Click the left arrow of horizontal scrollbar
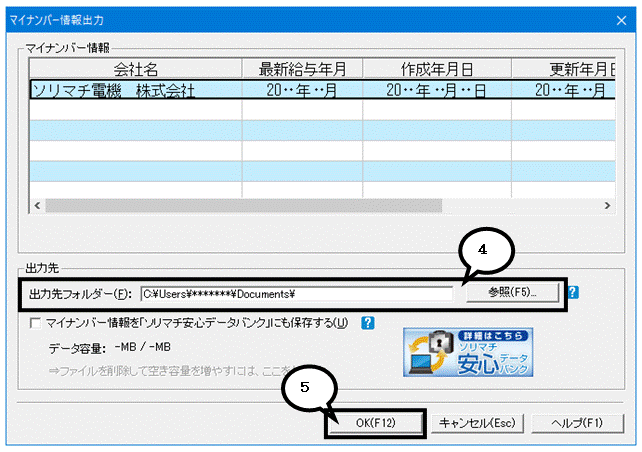Image resolution: width=642 pixels, height=452 pixels. point(37,206)
